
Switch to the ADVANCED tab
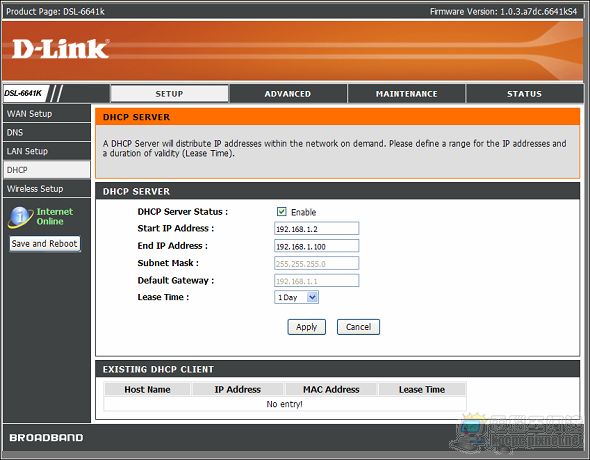pyautogui.click(x=288, y=94)
